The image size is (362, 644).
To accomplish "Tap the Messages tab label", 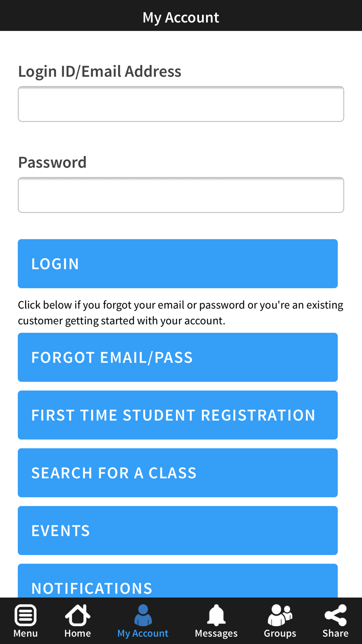I will [216, 633].
